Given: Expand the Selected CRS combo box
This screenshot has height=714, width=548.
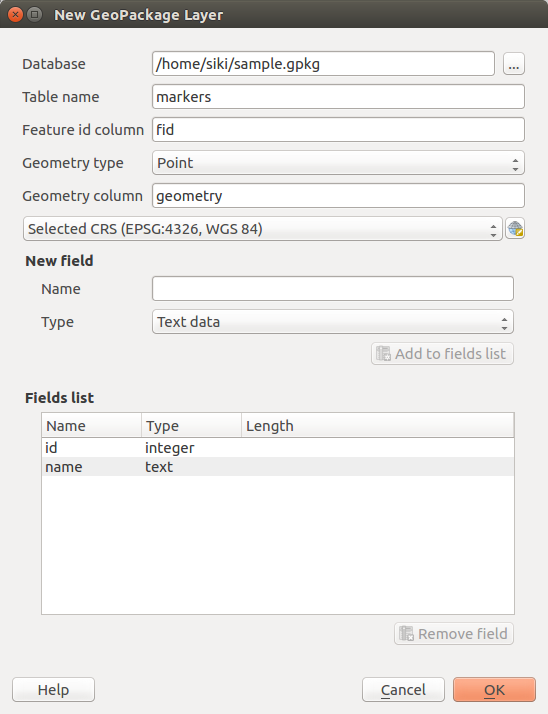Looking at the screenshot, I should pos(262,229).
